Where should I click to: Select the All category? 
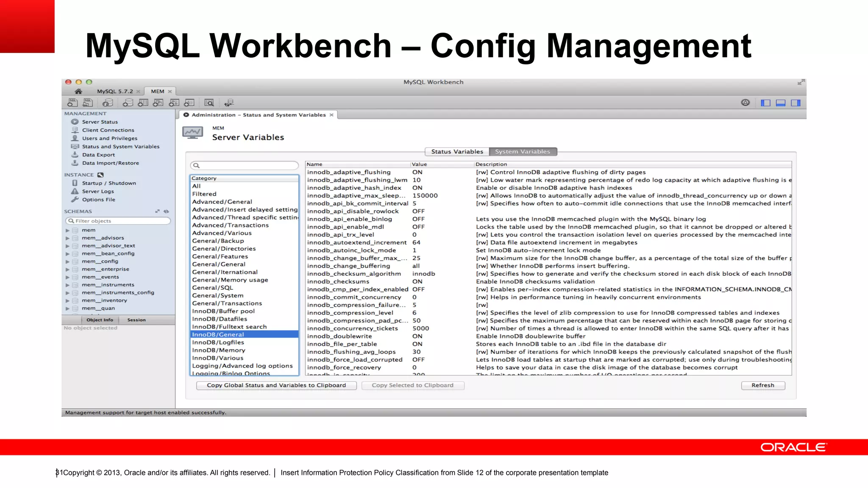tap(245, 186)
